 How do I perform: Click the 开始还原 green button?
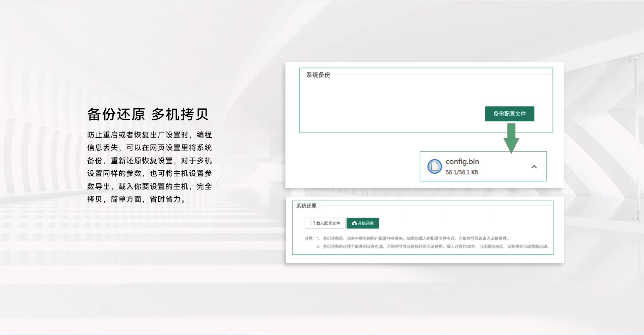click(363, 223)
